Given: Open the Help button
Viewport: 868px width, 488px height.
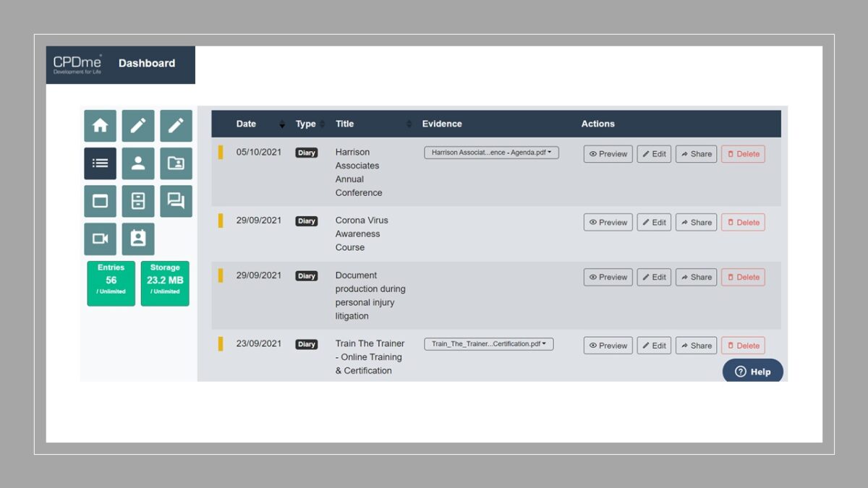Looking at the screenshot, I should point(753,371).
